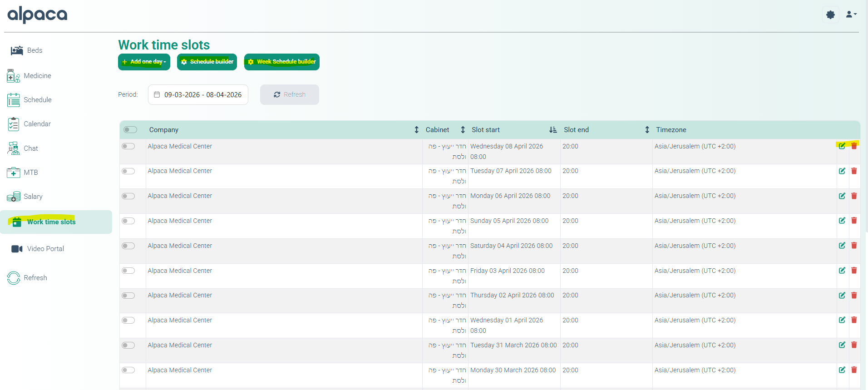Image resolution: width=868 pixels, height=390 pixels.
Task: Enable the switch for Thursday 02 April row
Action: coord(128,296)
